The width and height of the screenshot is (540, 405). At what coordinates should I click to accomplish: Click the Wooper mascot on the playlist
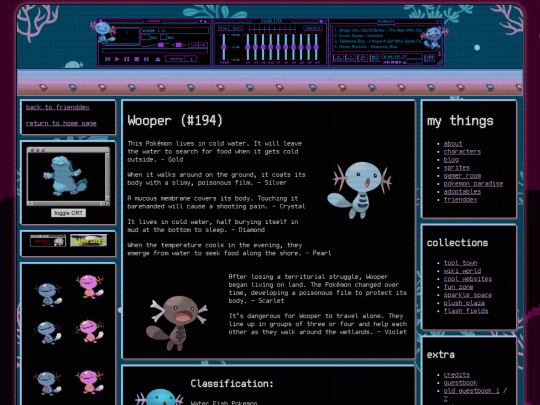click(x=435, y=37)
